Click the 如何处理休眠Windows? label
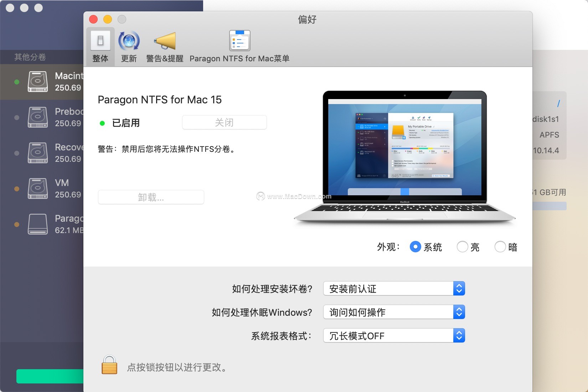 pos(262,312)
